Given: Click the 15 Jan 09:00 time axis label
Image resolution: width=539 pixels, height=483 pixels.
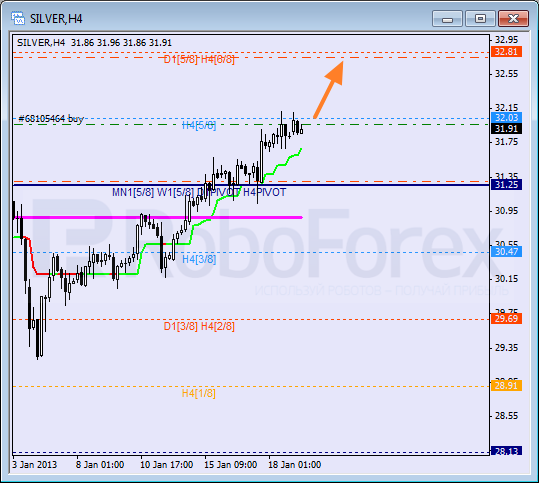Looking at the screenshot, I should pos(231,465).
